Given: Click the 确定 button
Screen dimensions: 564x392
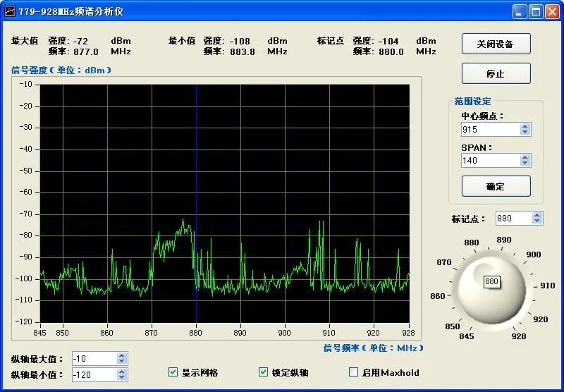Looking at the screenshot, I should point(496,186).
